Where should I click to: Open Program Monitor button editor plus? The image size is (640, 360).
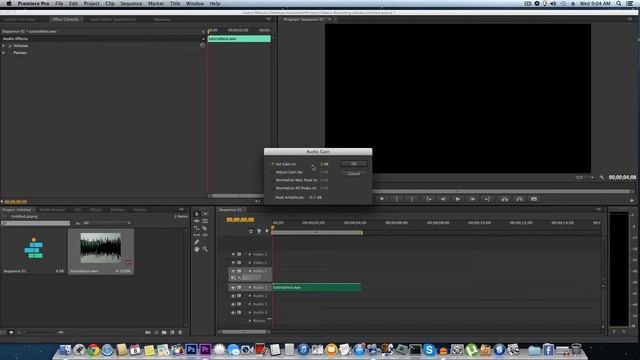point(632,200)
